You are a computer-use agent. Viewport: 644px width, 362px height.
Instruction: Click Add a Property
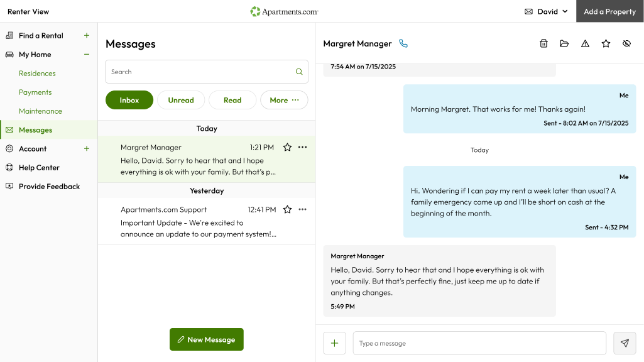point(609,11)
